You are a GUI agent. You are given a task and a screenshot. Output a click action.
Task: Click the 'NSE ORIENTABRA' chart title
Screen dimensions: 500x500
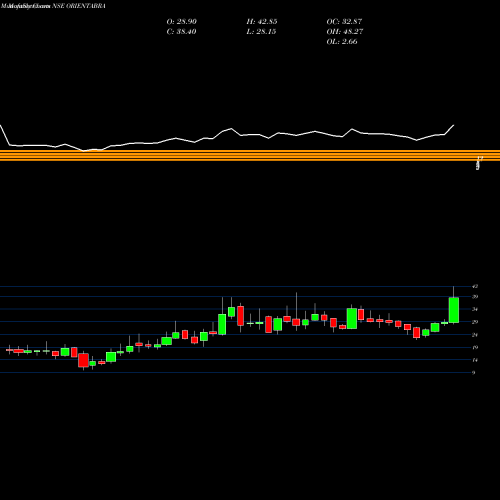(x=79, y=6)
